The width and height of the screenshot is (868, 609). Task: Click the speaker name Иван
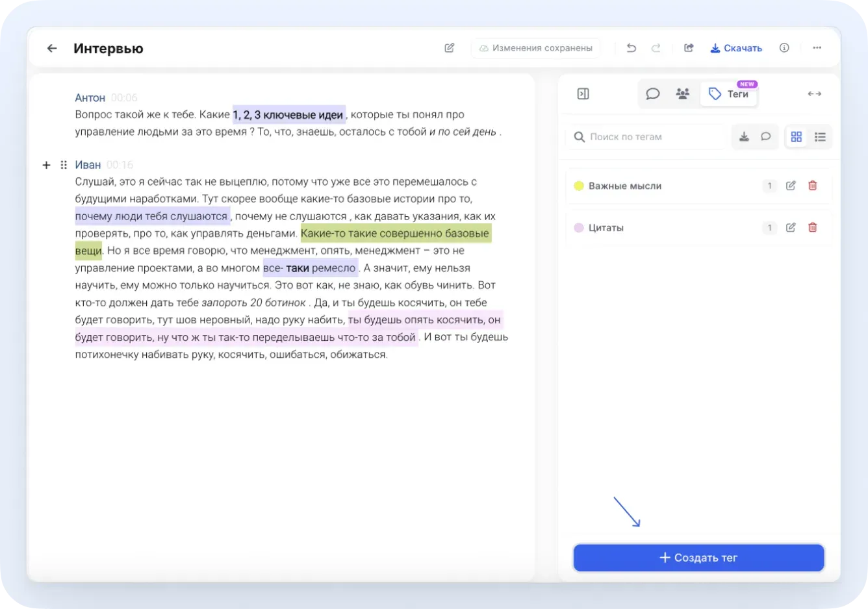(x=88, y=165)
